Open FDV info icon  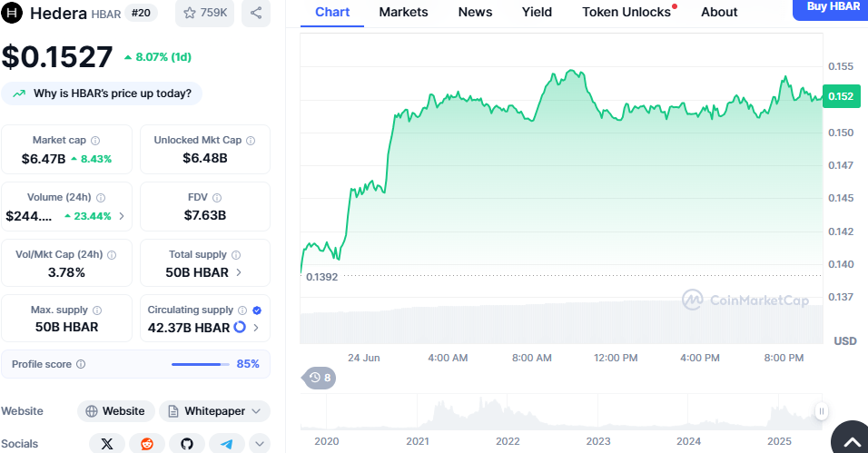tap(217, 198)
